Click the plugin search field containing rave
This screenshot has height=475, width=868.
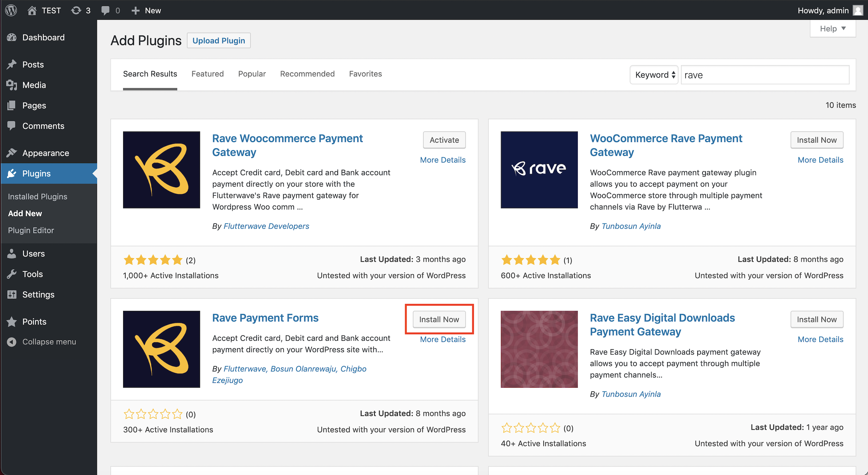click(x=765, y=75)
